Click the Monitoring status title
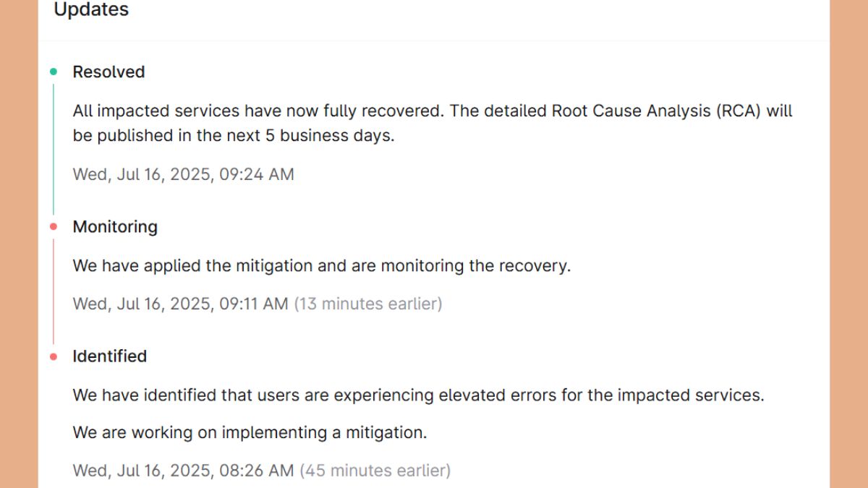Screen dimensions: 868x488 tap(115, 226)
